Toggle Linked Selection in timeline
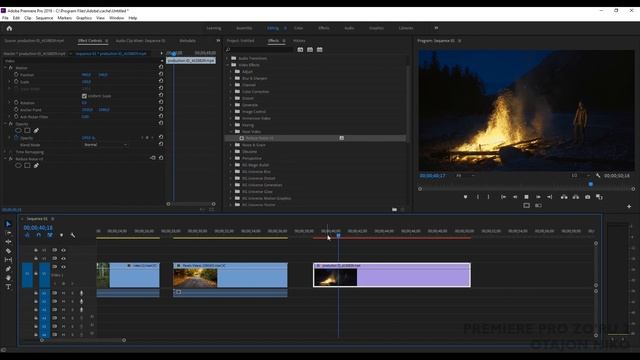This screenshot has height=360, width=640. click(50, 235)
